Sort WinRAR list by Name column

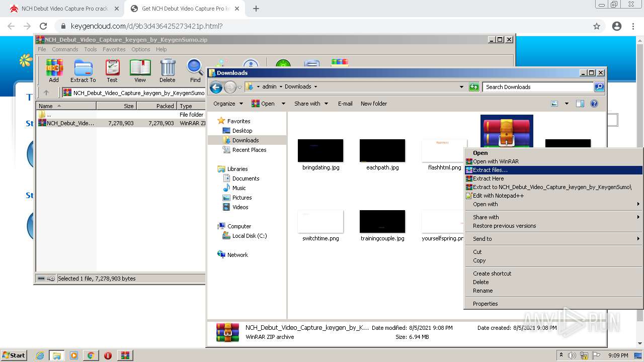pyautogui.click(x=66, y=106)
